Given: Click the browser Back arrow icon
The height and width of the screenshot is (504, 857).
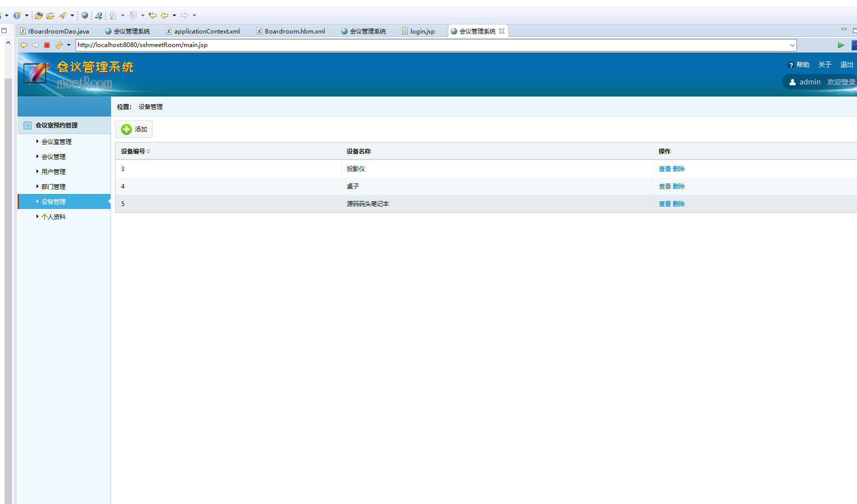Looking at the screenshot, I should pos(24,45).
